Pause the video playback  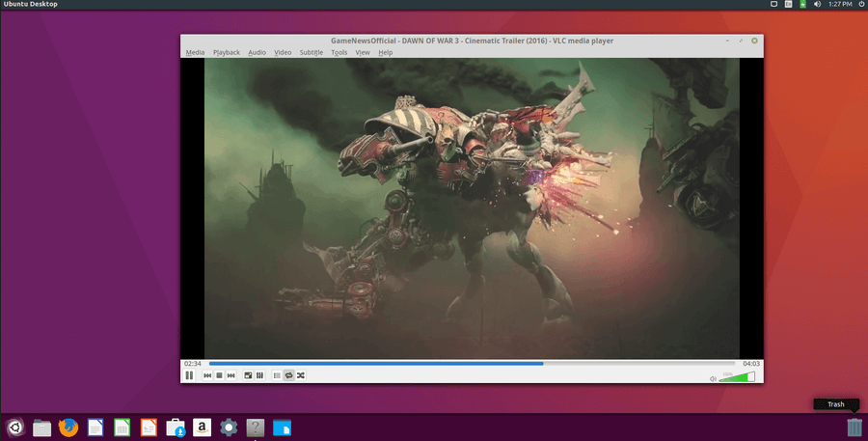pos(189,375)
